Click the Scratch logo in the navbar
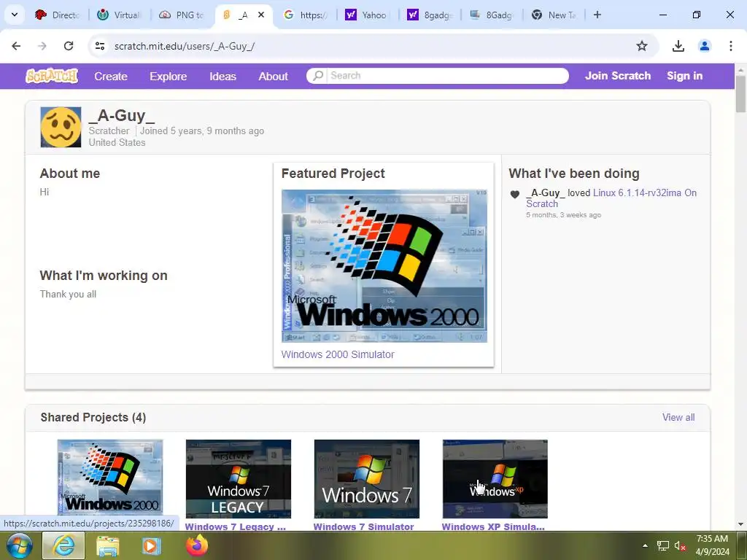Screen dimensions: 747x560 click(x=52, y=76)
